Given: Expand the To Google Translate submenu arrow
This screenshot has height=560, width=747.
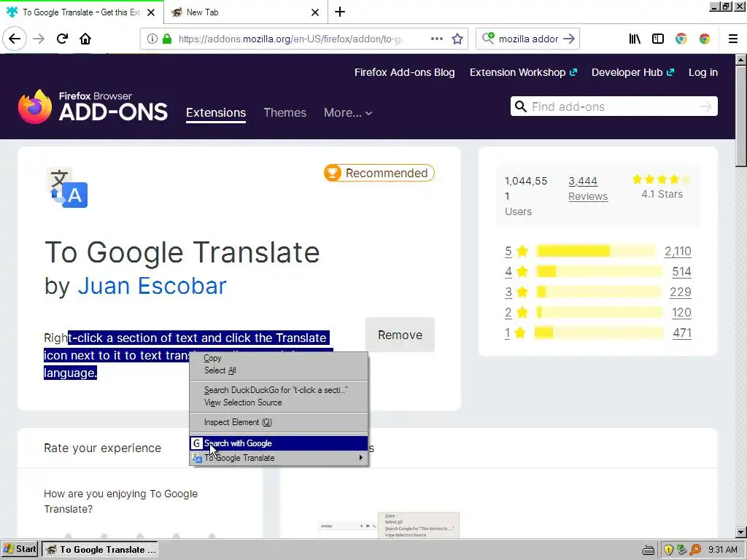Looking at the screenshot, I should coord(360,458).
